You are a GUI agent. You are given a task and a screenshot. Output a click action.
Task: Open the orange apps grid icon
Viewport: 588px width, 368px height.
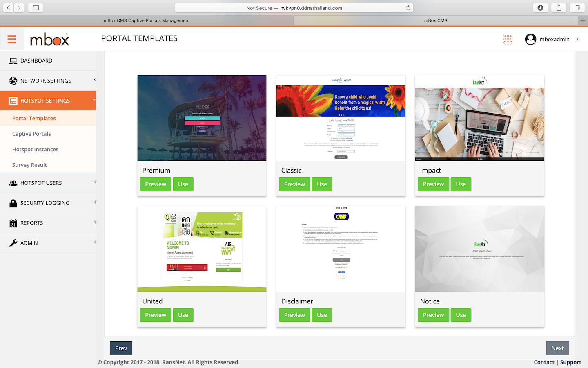point(508,39)
